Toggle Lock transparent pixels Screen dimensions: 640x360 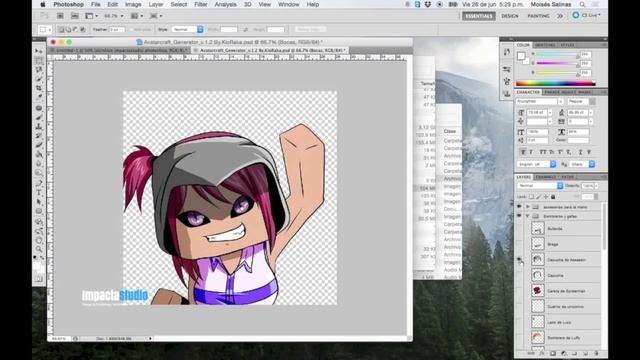pos(531,197)
